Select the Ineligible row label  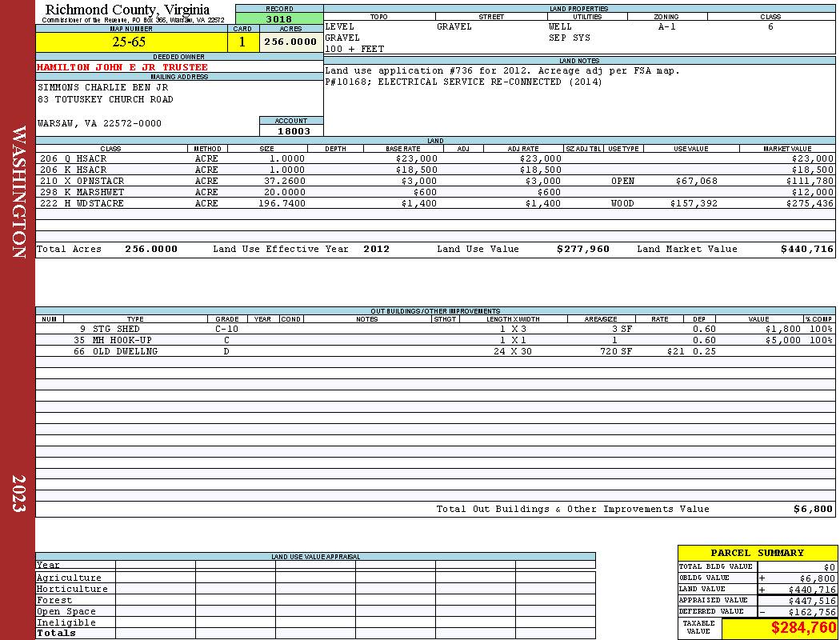coord(66,623)
